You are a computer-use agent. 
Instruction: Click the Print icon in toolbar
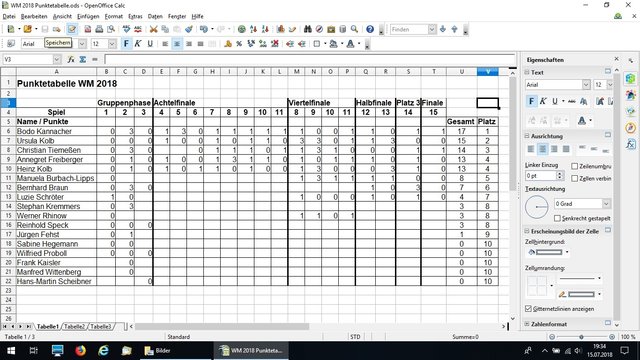click(99, 29)
